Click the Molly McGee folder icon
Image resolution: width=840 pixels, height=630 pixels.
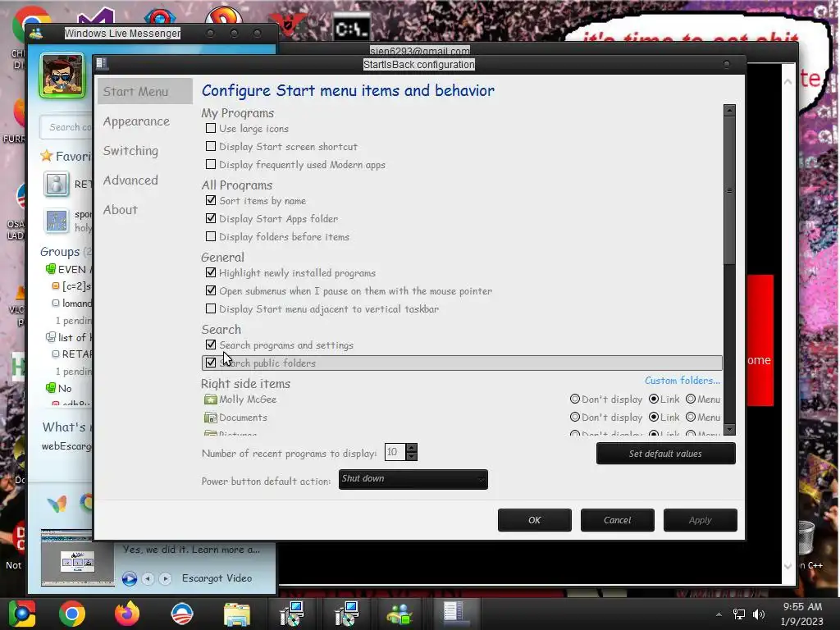(x=210, y=399)
